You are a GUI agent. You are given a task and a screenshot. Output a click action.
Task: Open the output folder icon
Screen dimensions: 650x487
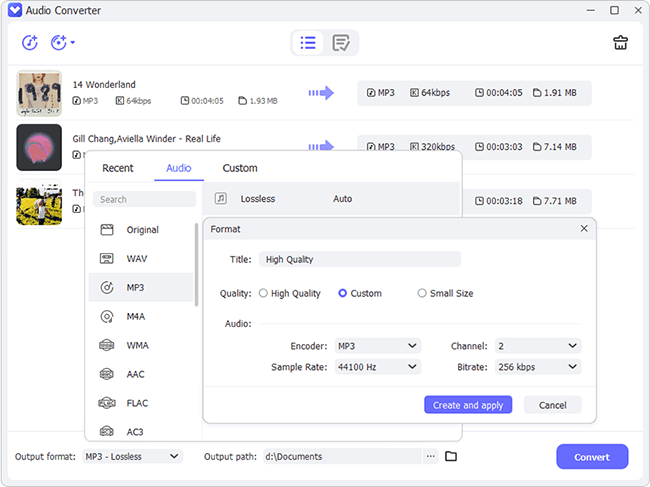451,456
